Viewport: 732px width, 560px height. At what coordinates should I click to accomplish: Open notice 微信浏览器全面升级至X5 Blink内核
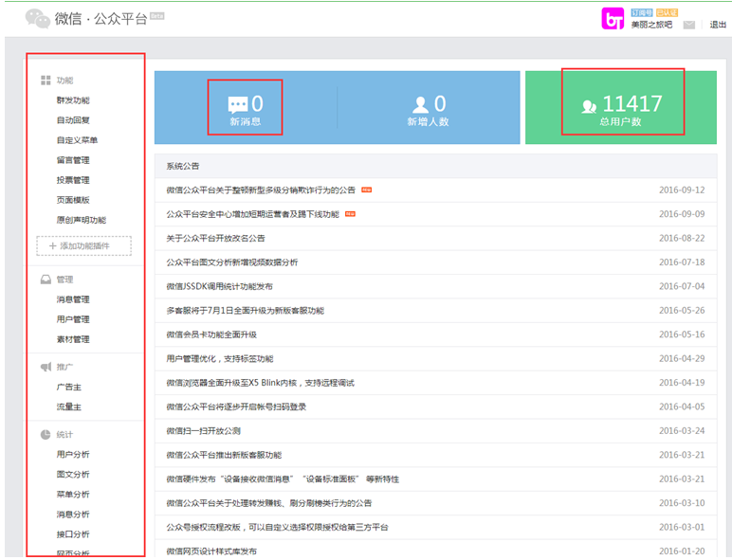click(261, 383)
